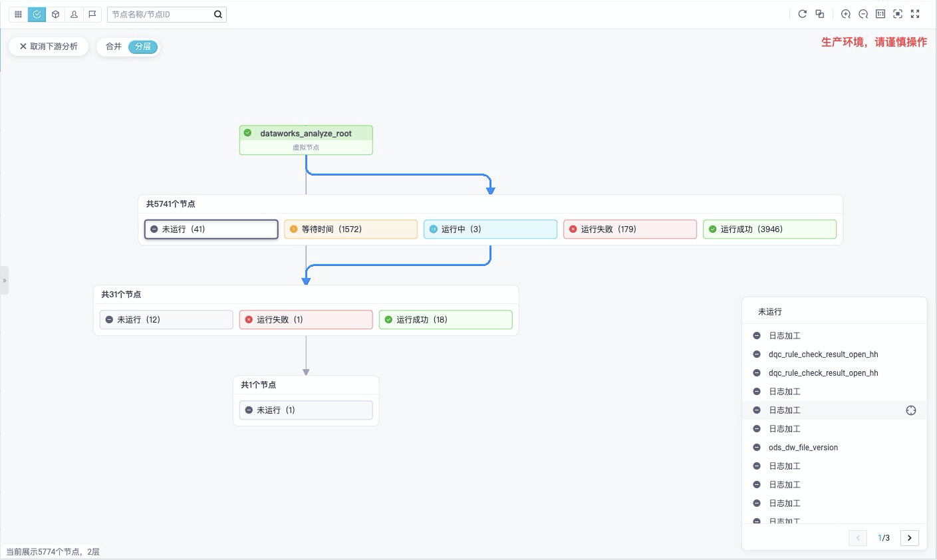Select 运行失败 (1) status group
Image resolution: width=937 pixels, height=560 pixels.
pos(306,319)
